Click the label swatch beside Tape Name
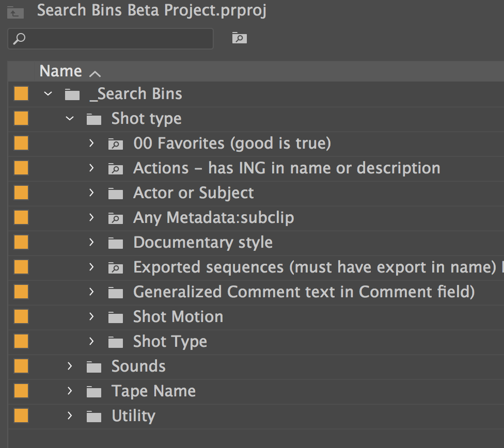 [x=21, y=391]
